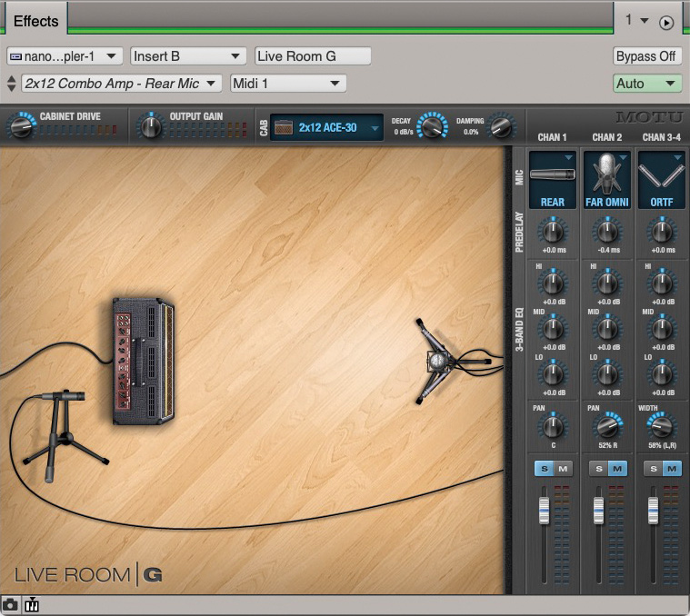Viewport: 690px width, 616px height.
Task: Click the Chan 1 volume fader
Action: coord(544,510)
